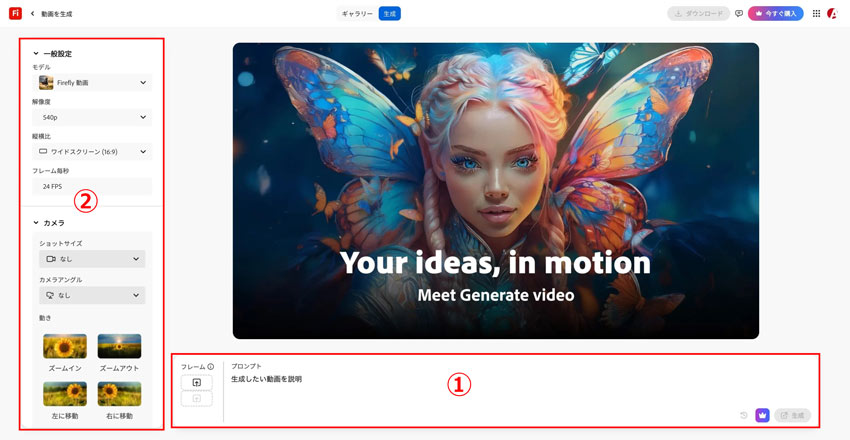Image resolution: width=850 pixels, height=440 pixels.
Task: Select the ズームアウト motion thumbnail
Action: pyautogui.click(x=119, y=346)
